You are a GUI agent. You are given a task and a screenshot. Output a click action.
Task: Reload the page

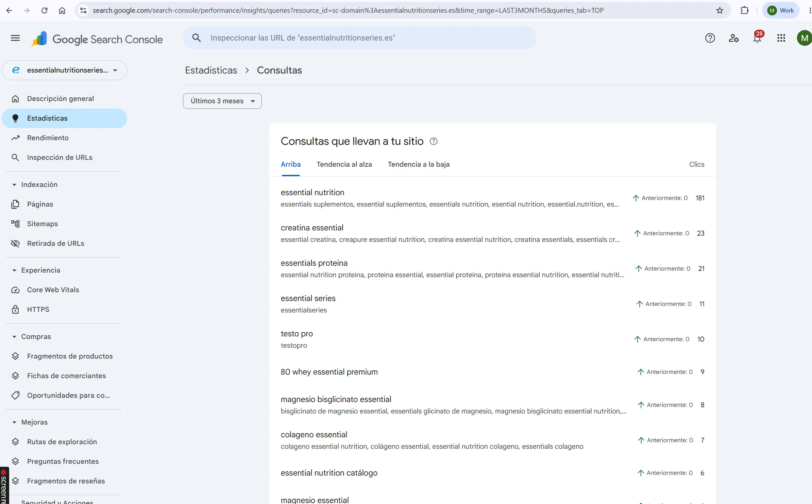44,10
